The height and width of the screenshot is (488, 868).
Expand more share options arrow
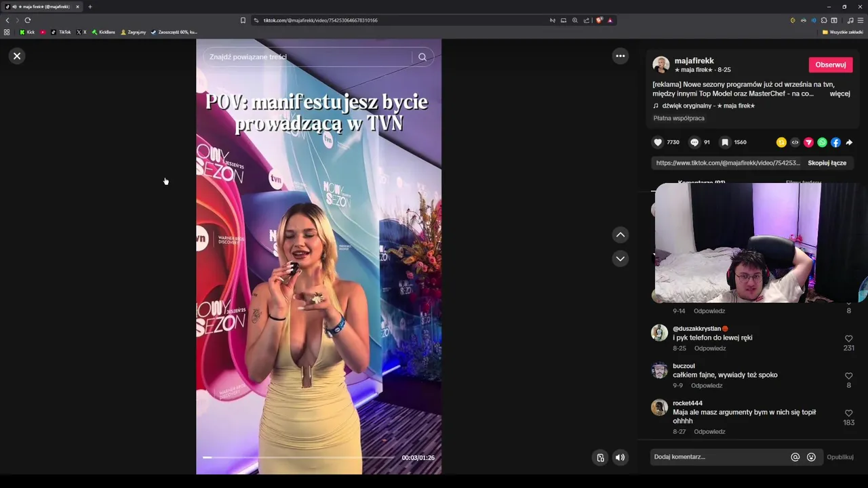click(849, 142)
